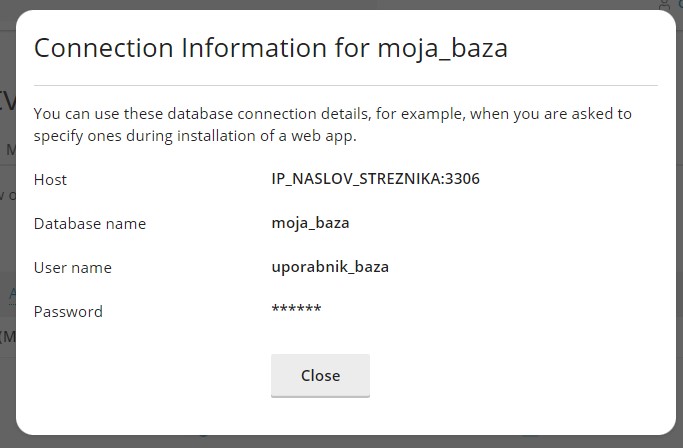Viewport: 683px width, 448px height.
Task: Close the Connection Information dialog
Action: 320,375
